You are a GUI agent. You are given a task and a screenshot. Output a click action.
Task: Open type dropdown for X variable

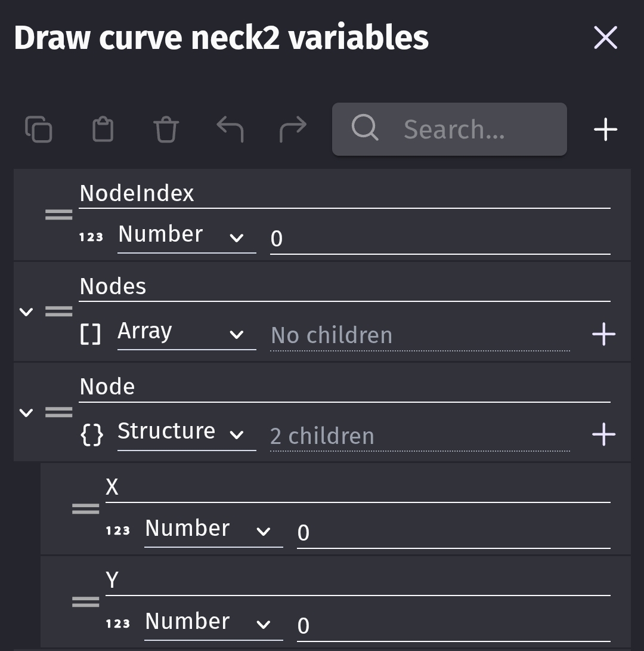(x=213, y=530)
